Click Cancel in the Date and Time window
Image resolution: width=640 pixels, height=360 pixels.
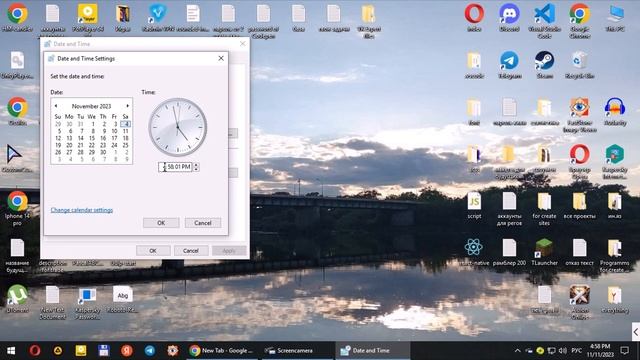tap(191, 251)
